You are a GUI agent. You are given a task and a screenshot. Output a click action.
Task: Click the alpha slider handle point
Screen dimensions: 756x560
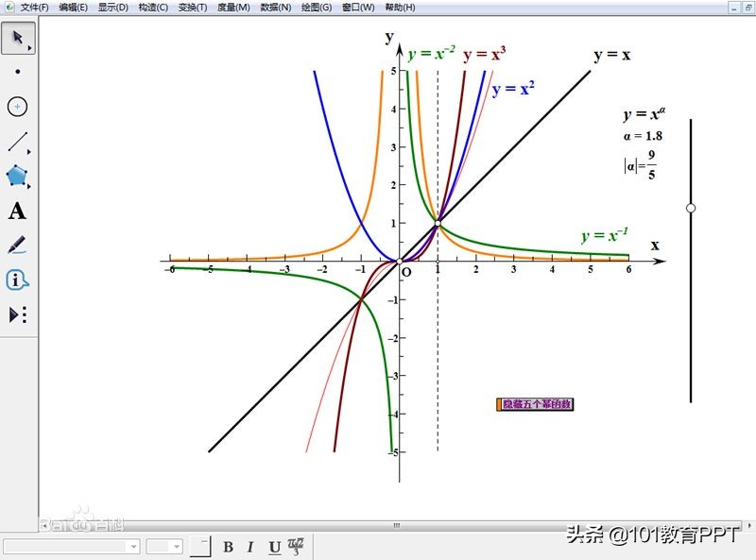pyautogui.click(x=691, y=208)
